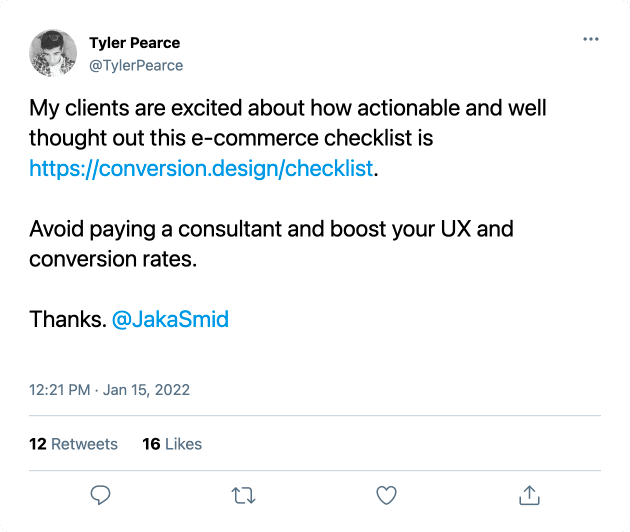Image resolution: width=630 pixels, height=532 pixels.
Task: Open the 12:21 PM timestamp
Action: coord(59,390)
